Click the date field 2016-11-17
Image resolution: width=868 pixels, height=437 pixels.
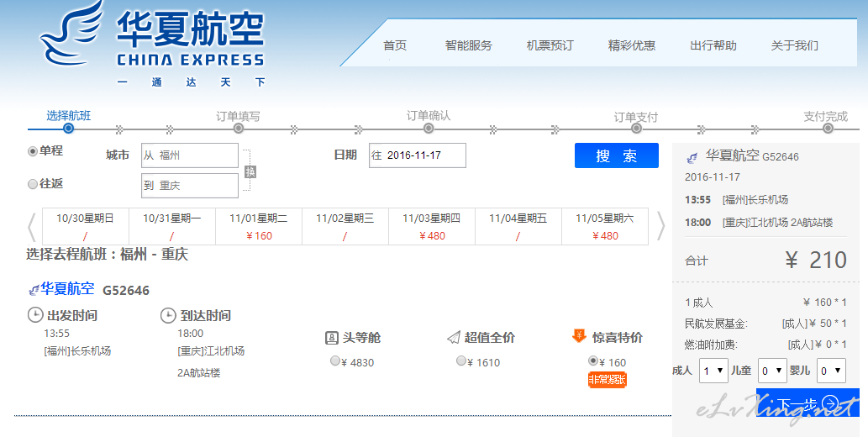(x=418, y=155)
